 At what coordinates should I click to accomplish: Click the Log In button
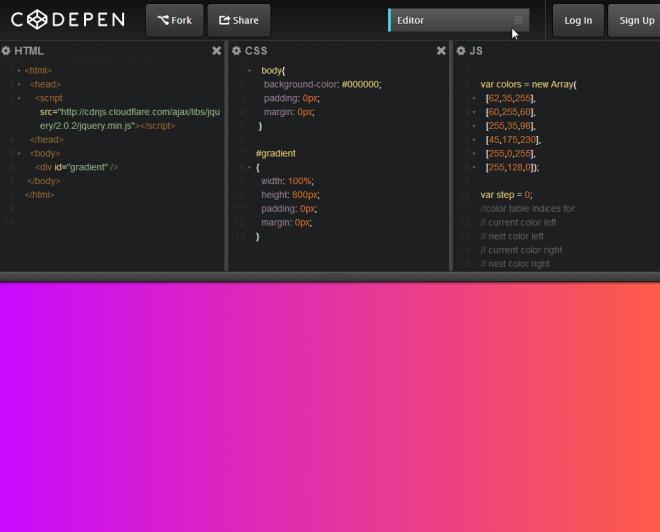578,20
